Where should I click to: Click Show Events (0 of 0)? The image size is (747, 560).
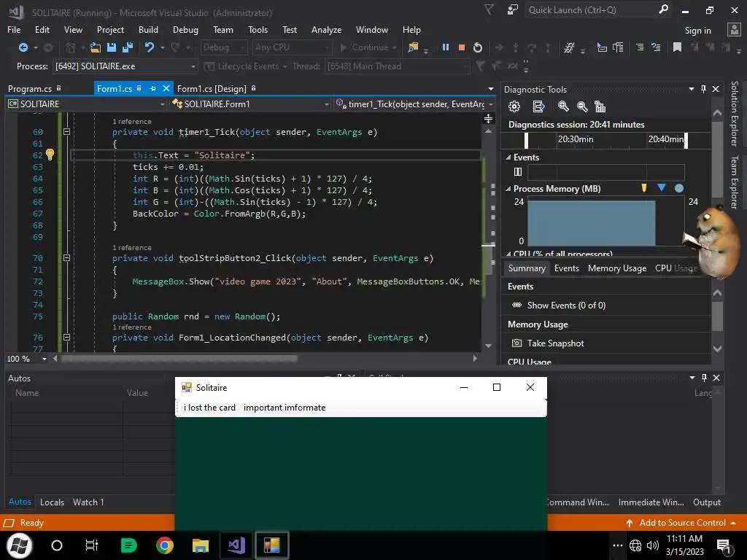(566, 306)
